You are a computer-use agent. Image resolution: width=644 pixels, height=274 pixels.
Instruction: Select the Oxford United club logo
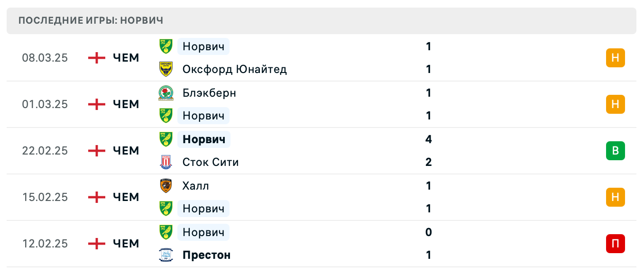(x=166, y=69)
